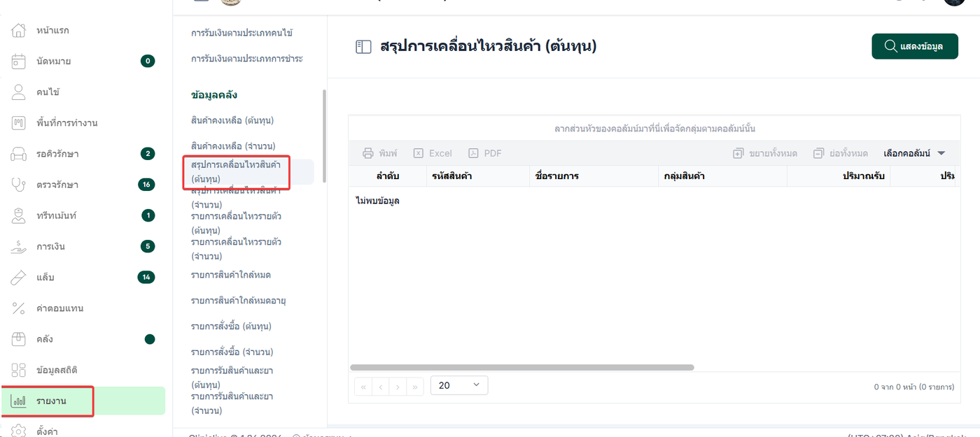Click the collapse-all minus icon
This screenshot has height=437, width=980.
(x=818, y=153)
